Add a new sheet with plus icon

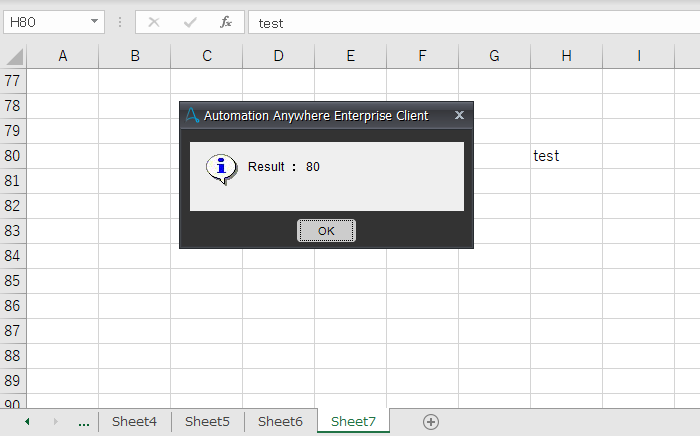click(431, 422)
